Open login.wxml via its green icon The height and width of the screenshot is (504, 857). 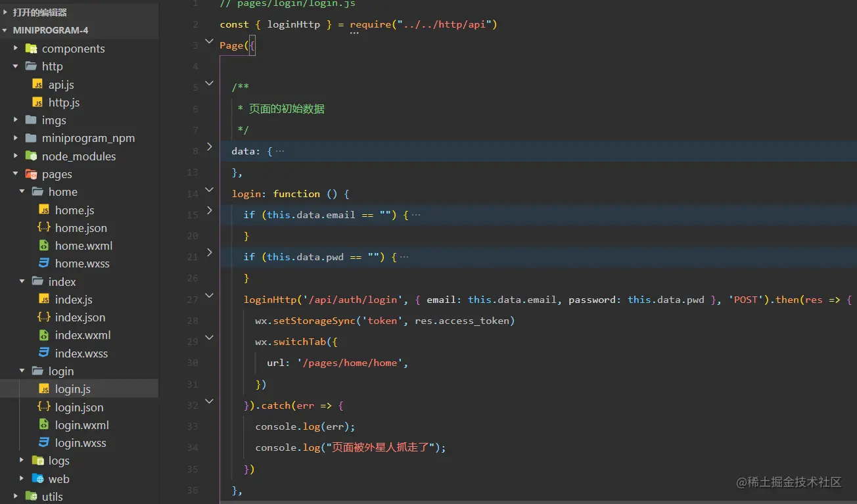(x=44, y=424)
